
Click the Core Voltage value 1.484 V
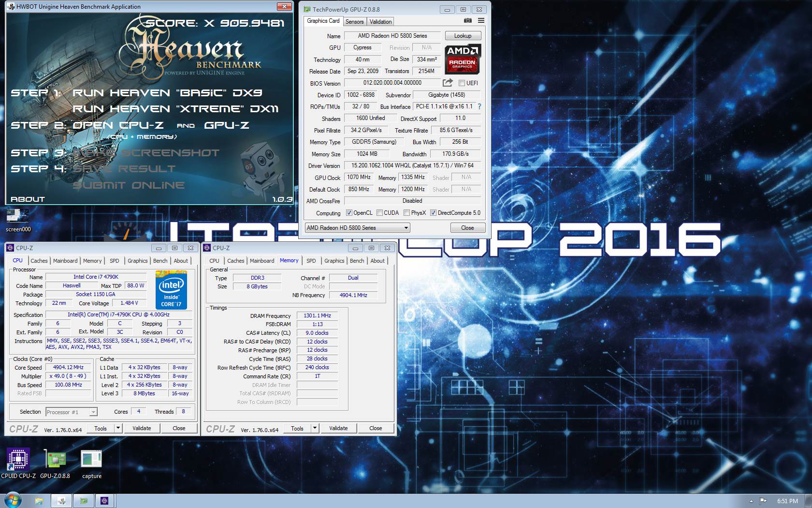coord(129,303)
